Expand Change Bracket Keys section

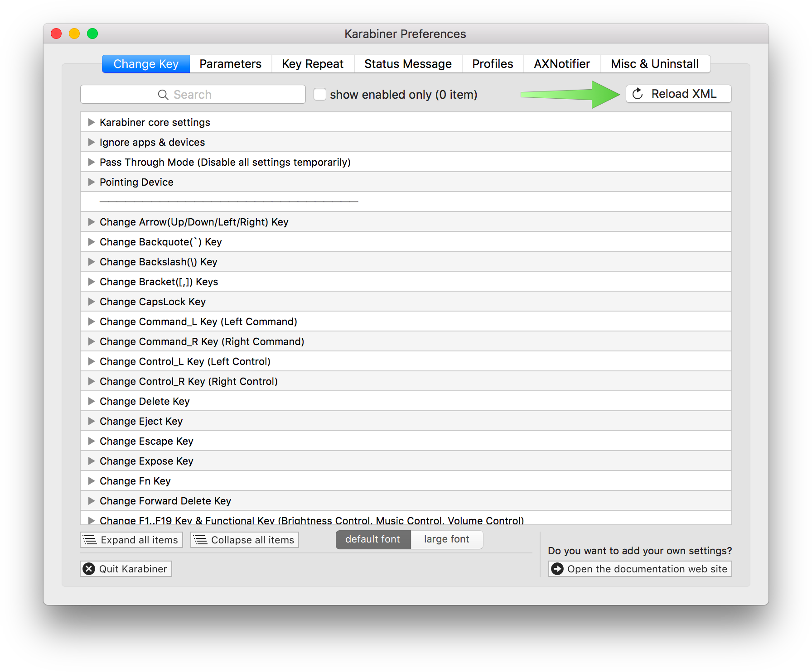pyautogui.click(x=92, y=282)
